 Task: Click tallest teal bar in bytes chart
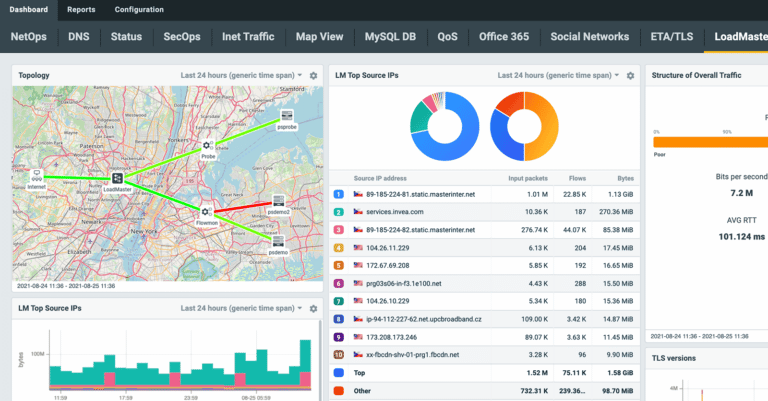pos(305,355)
